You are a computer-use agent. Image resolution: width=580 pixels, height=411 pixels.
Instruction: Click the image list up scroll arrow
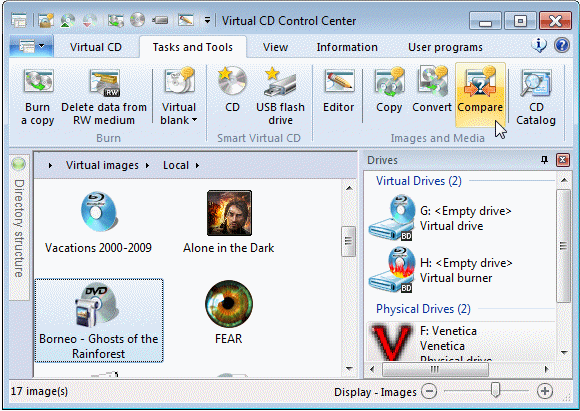tap(349, 188)
